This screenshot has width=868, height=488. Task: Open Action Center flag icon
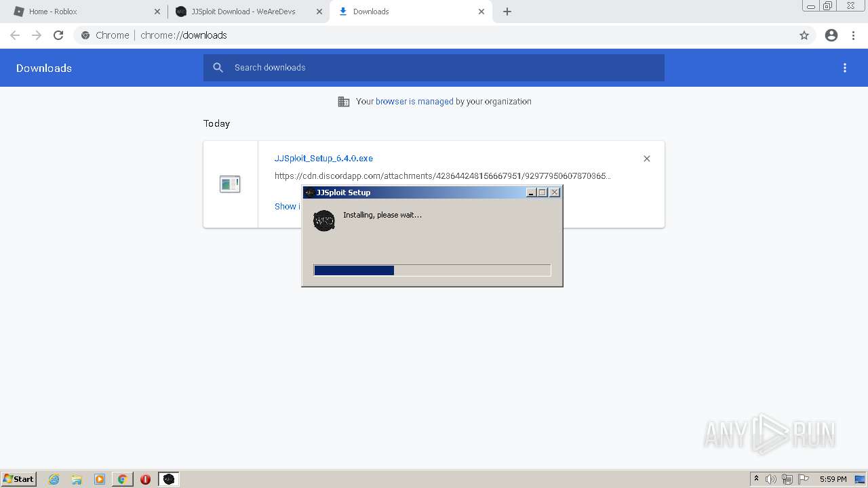pos(804,479)
